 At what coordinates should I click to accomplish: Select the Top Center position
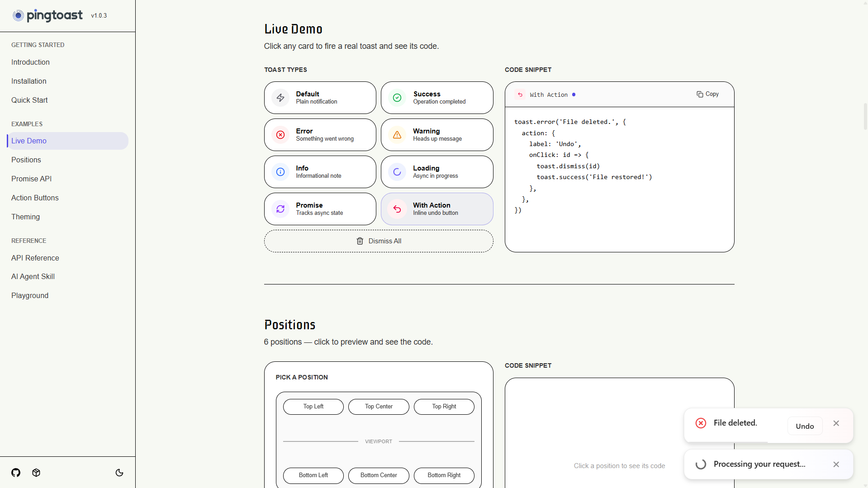point(379,407)
